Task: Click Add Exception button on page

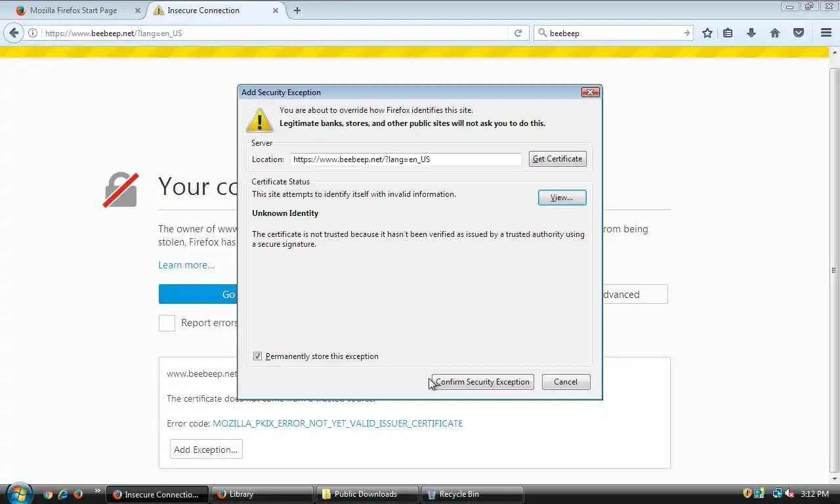Action: 206,450
